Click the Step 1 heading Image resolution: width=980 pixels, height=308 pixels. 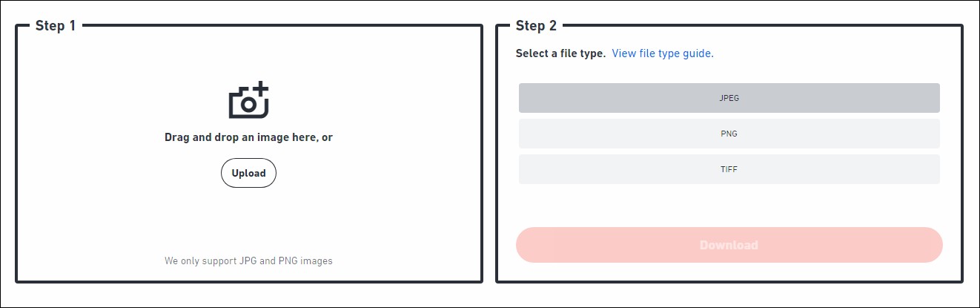point(56,26)
